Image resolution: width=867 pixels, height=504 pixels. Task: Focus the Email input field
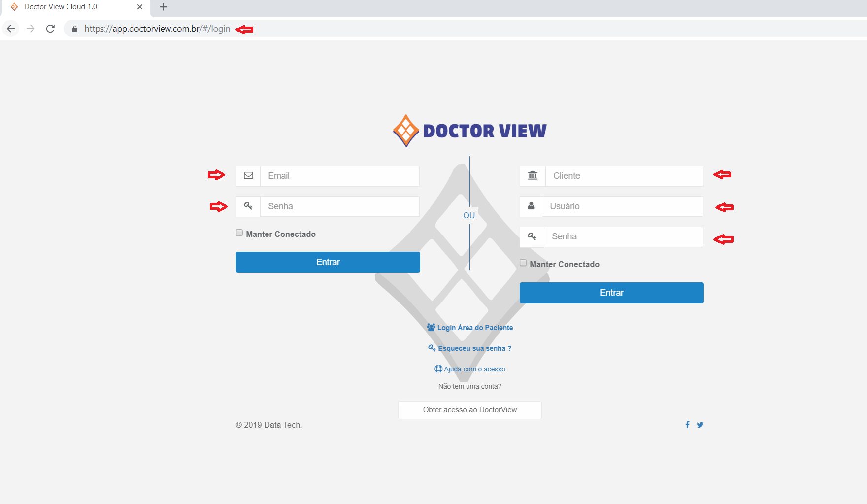[x=340, y=176]
